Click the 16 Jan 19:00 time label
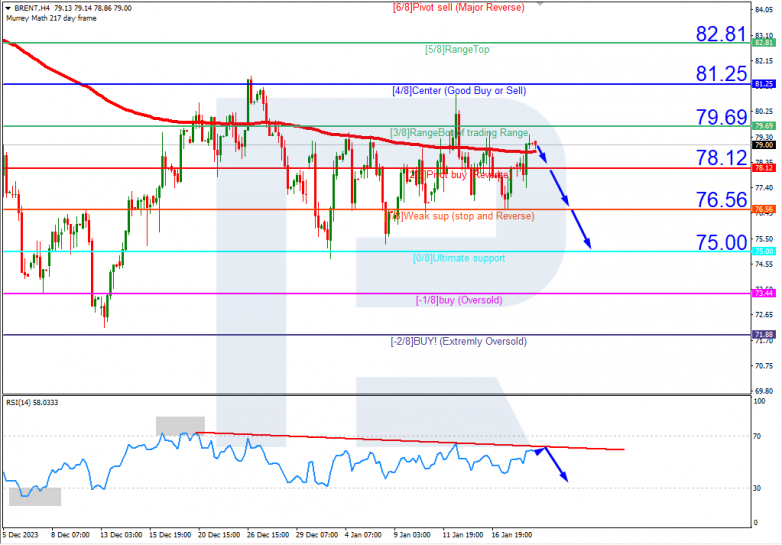Image resolution: width=782 pixels, height=545 pixels. [x=511, y=535]
